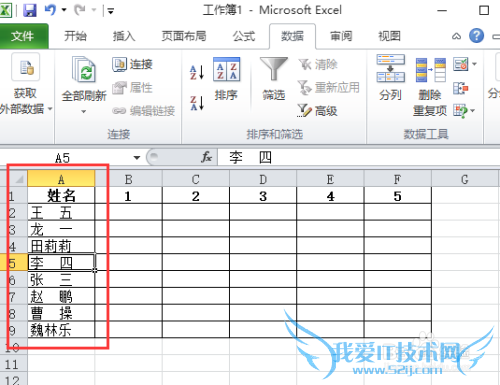Viewport: 500px width, 385px height.
Task: Click the fx insert function icon
Action: pyautogui.click(x=206, y=157)
